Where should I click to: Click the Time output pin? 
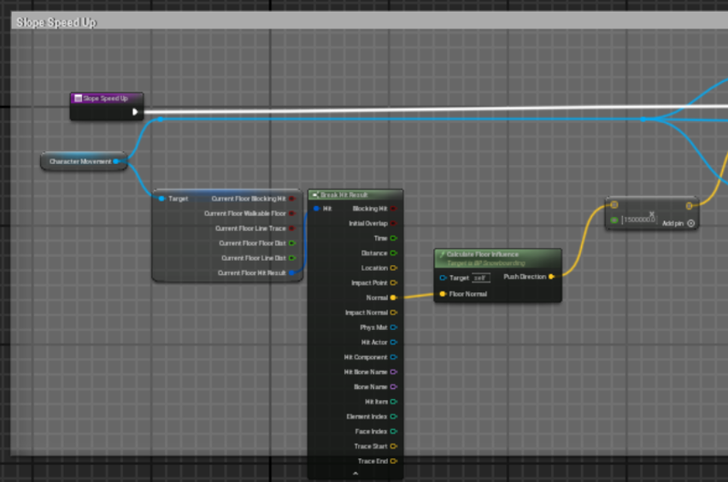(393, 239)
